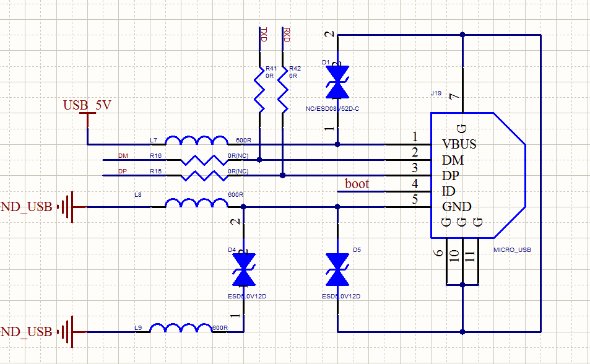The width and height of the screenshot is (590, 364).
Task: Select the R16 resistor zigzag symbol
Action: (x=204, y=160)
